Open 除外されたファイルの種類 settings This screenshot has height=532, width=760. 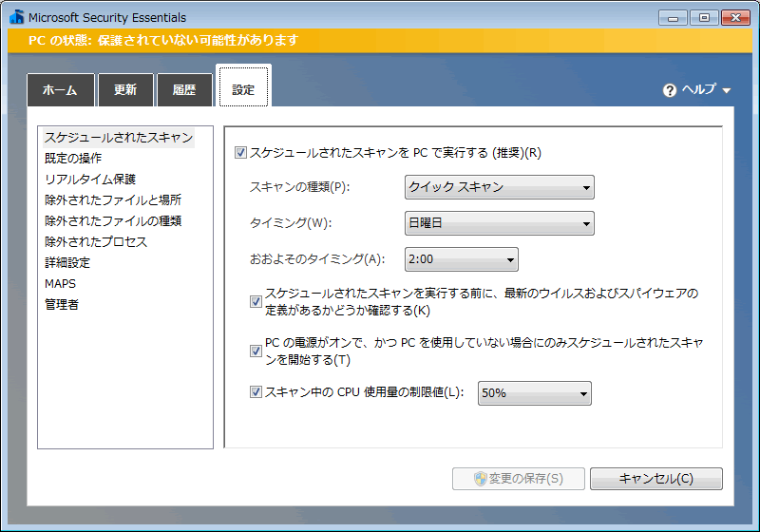[x=113, y=221]
